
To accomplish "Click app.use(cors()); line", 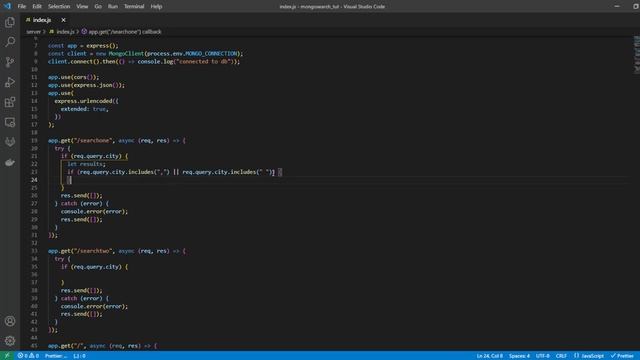I will [x=73, y=77].
